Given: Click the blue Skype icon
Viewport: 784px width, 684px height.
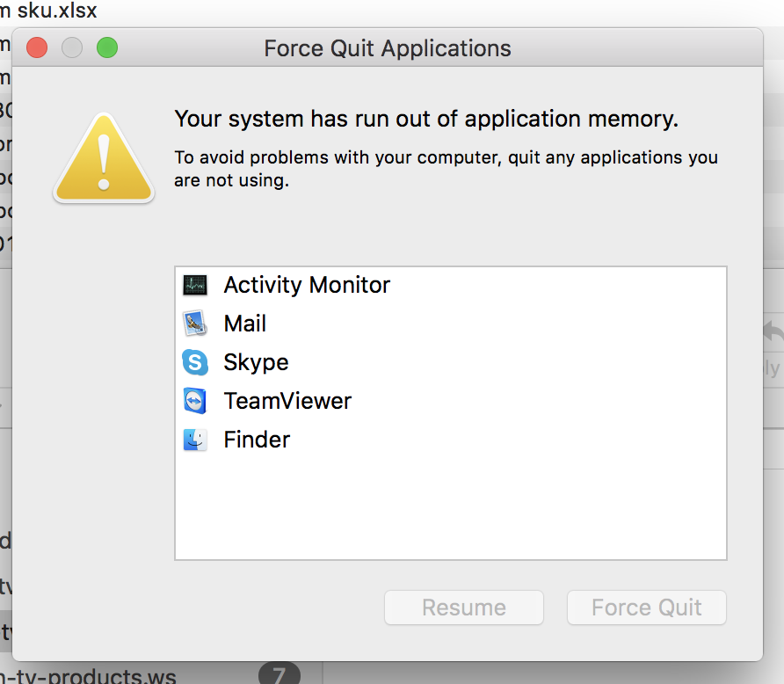Looking at the screenshot, I should click(195, 362).
